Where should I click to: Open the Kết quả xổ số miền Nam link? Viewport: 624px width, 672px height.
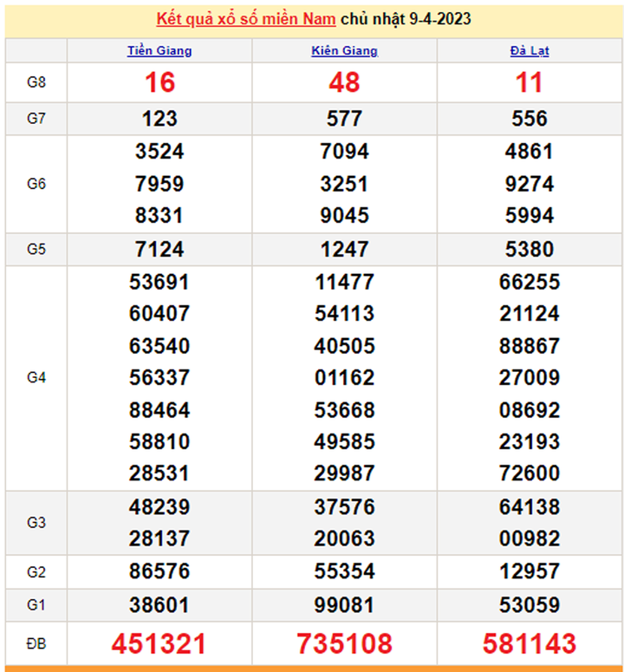pos(246,18)
